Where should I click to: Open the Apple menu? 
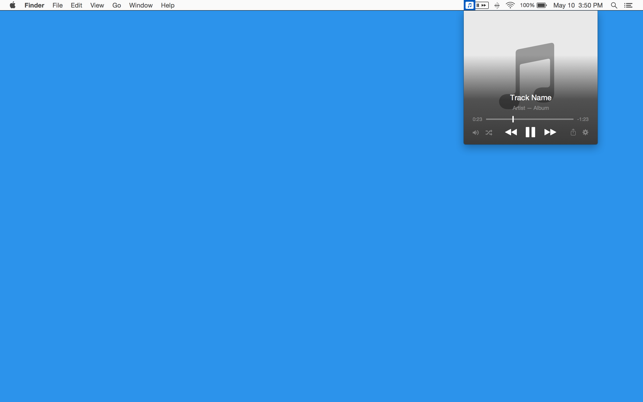pos(13,5)
